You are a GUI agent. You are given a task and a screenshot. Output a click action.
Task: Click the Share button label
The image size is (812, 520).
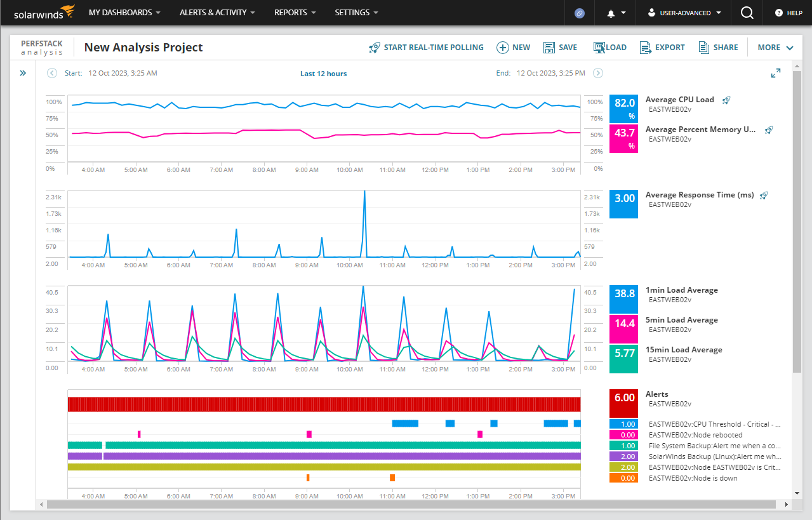[726, 48]
